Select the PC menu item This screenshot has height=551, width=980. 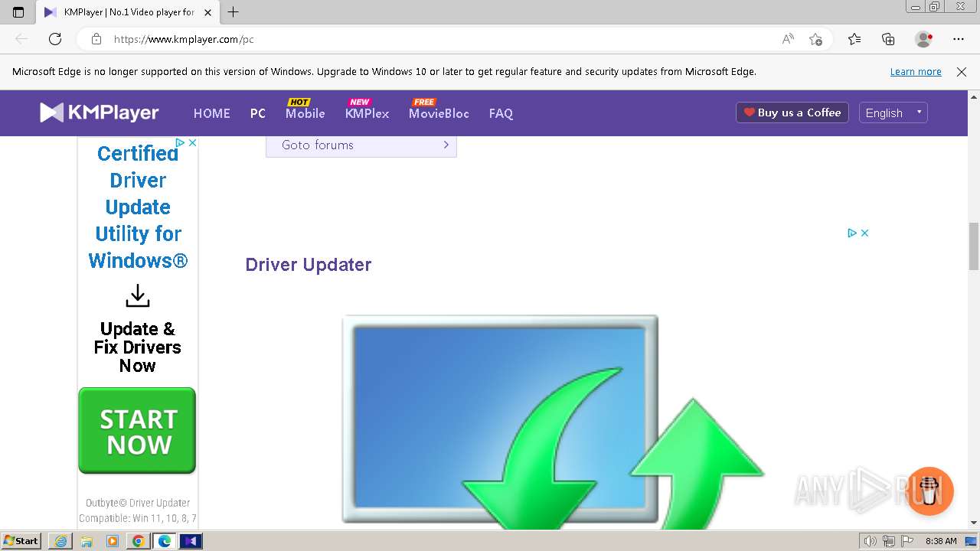point(258,113)
